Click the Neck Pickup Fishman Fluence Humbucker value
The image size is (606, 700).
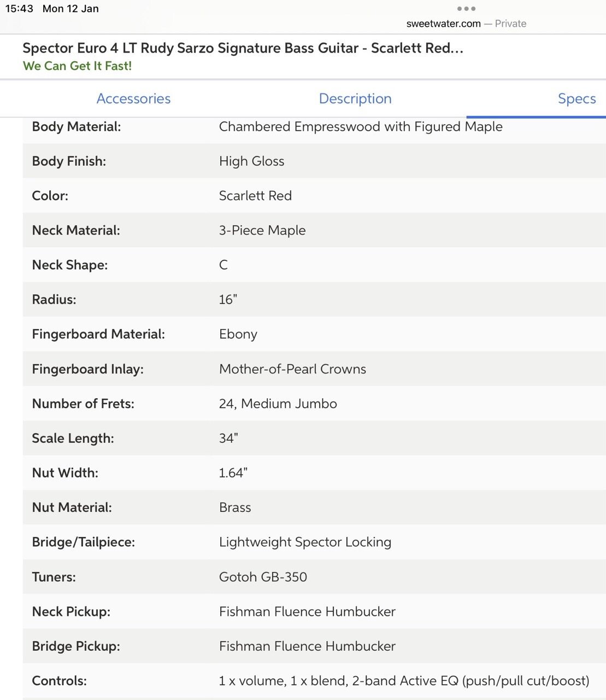pos(307,611)
